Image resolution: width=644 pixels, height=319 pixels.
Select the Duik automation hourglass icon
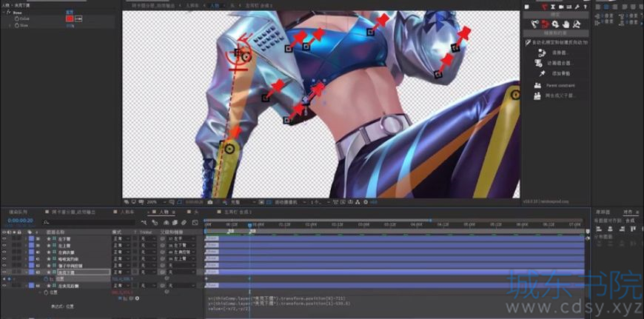(553, 7)
